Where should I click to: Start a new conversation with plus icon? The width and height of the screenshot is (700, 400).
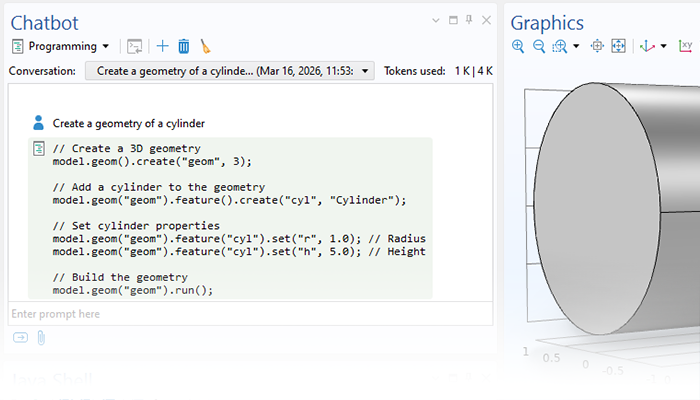[x=162, y=46]
